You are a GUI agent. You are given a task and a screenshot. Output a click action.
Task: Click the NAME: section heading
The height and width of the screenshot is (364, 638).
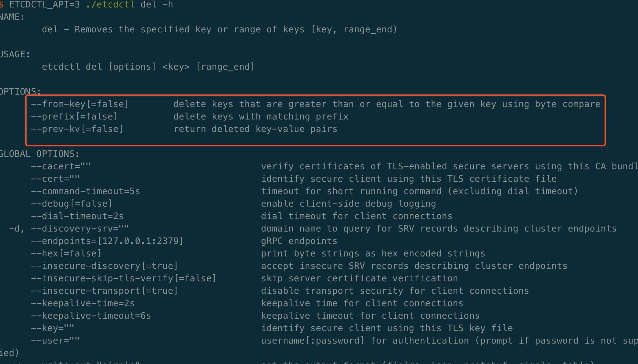pos(12,17)
